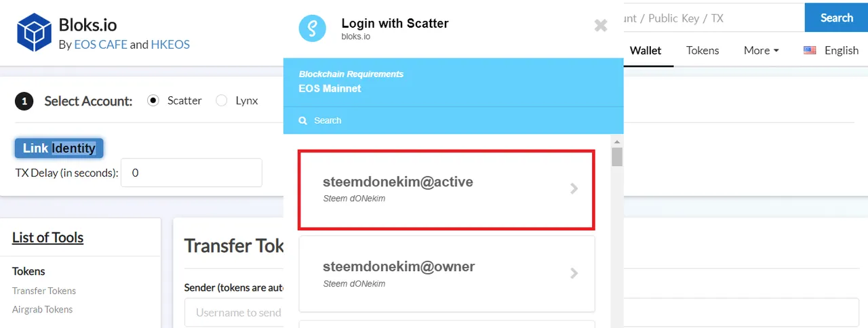Click the Scatter logo in login dialog
The width and height of the screenshot is (868, 328).
tap(313, 28)
